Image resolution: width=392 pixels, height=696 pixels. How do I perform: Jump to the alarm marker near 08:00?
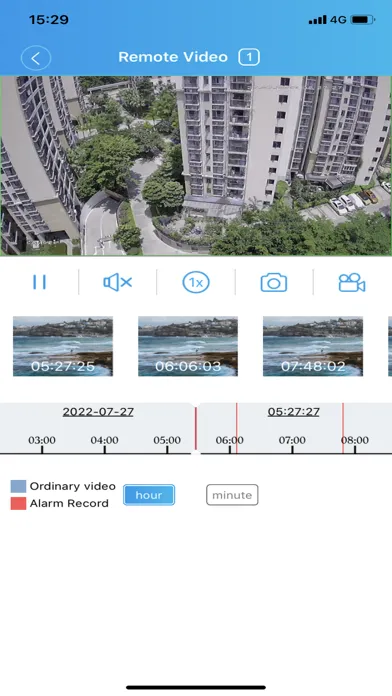pyautogui.click(x=343, y=428)
